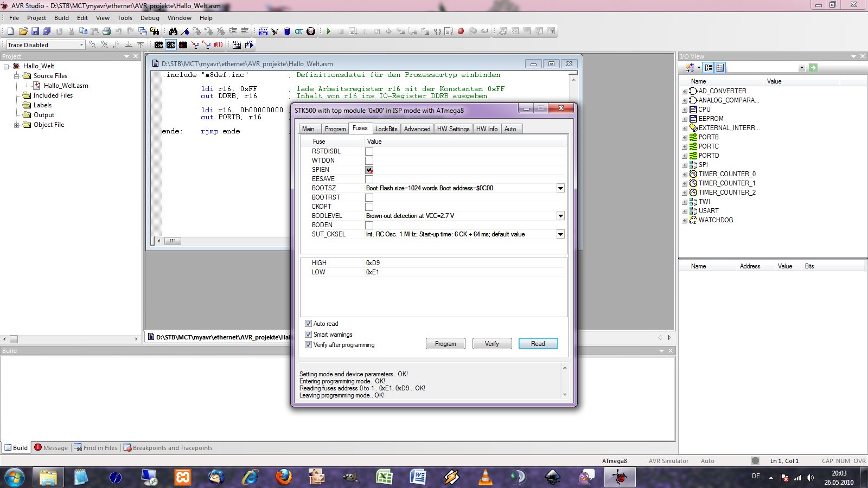Screen dimensions: 868x488
Task: Click the curly braces toolbar icon
Action: (437, 31)
